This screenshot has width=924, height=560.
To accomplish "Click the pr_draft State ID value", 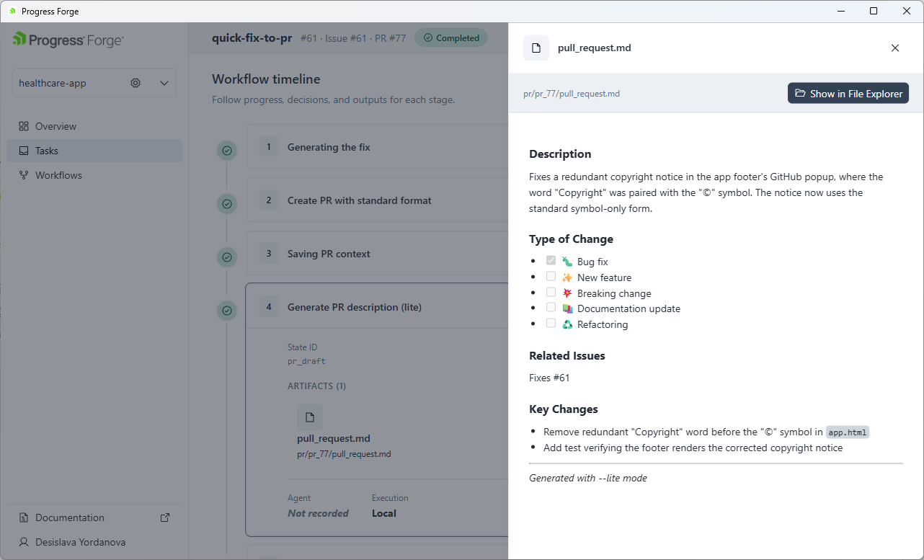I will (x=306, y=361).
